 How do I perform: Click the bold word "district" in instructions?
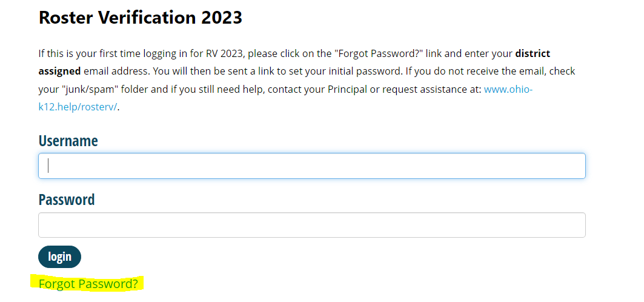click(533, 53)
